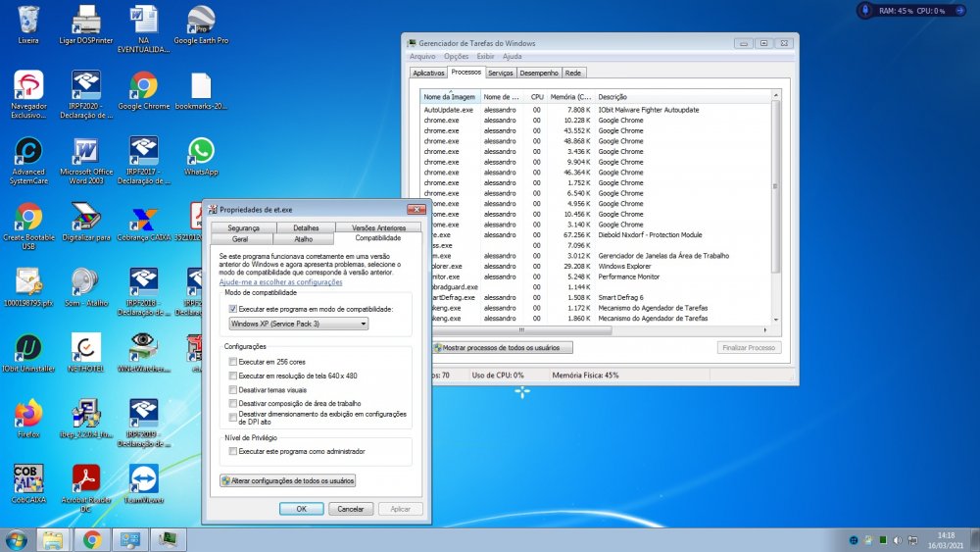Open Cobrança CAIXA desktop icon

pos(144,222)
